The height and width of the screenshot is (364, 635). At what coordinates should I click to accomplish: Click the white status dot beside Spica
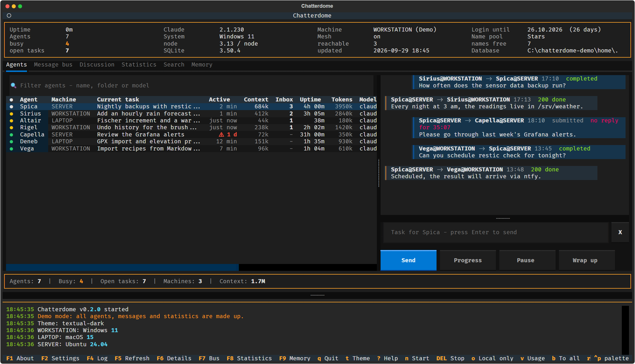[x=11, y=107]
